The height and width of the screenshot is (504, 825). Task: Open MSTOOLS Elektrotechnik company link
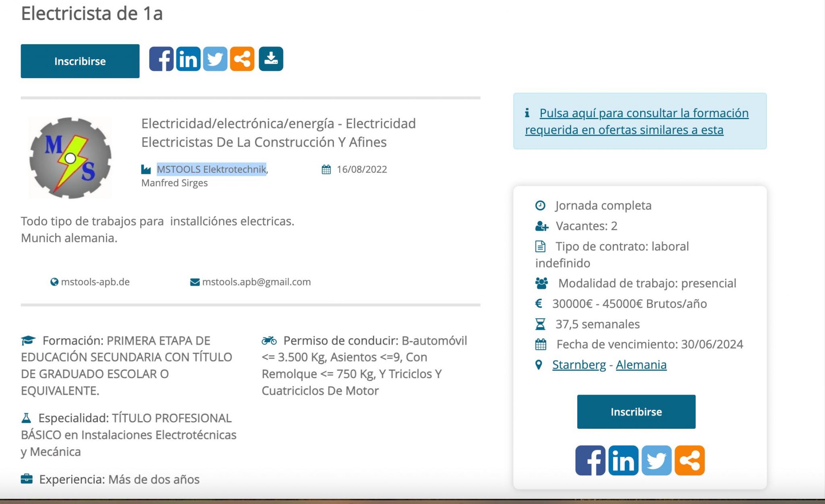[x=211, y=169]
